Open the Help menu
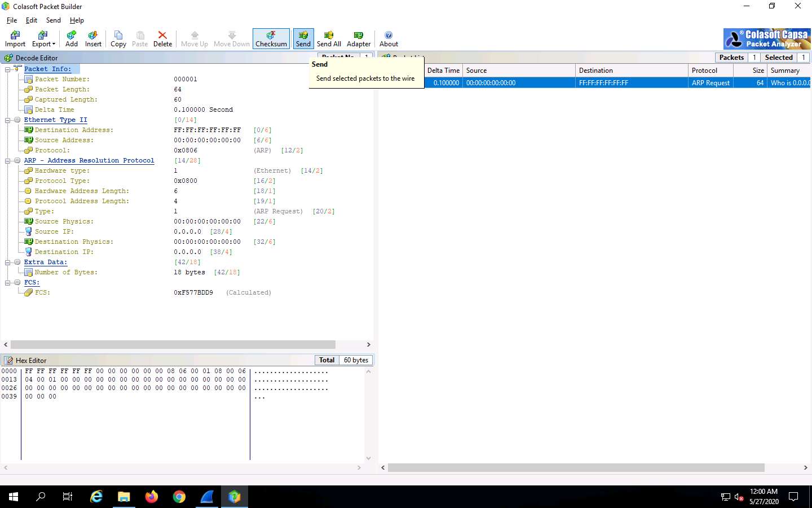Screen dimensions: 812x508 (77, 20)
